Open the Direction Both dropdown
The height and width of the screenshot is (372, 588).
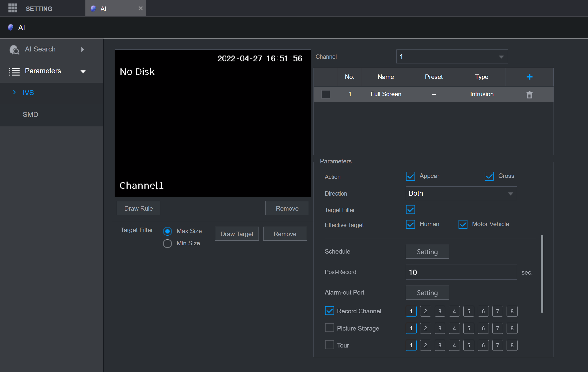coord(460,193)
